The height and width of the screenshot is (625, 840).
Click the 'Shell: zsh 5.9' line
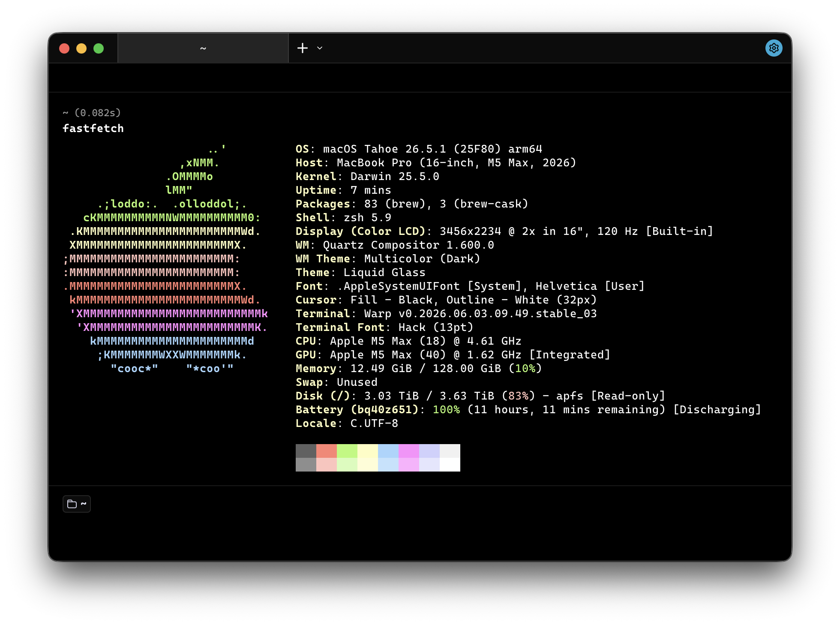343,217
